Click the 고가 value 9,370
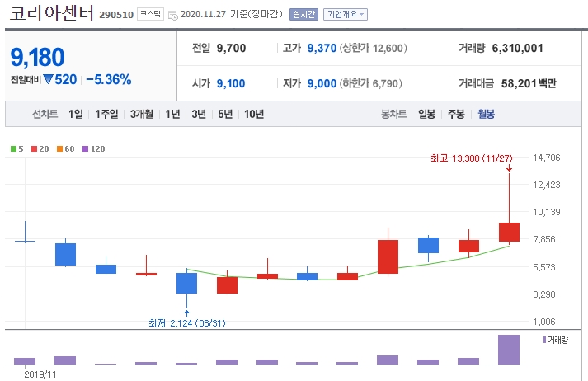The image size is (588, 381). [x=322, y=48]
